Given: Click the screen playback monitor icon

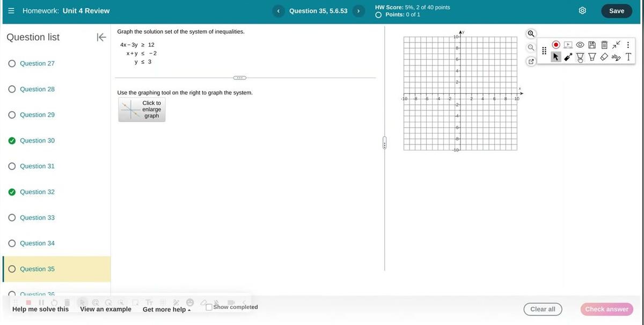Looking at the screenshot, I should (x=568, y=45).
